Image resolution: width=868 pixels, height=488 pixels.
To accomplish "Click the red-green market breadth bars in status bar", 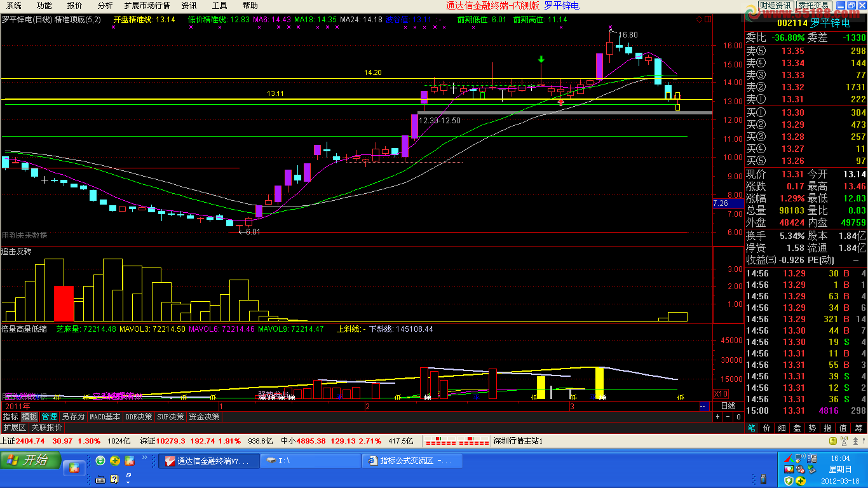I will click(456, 440).
